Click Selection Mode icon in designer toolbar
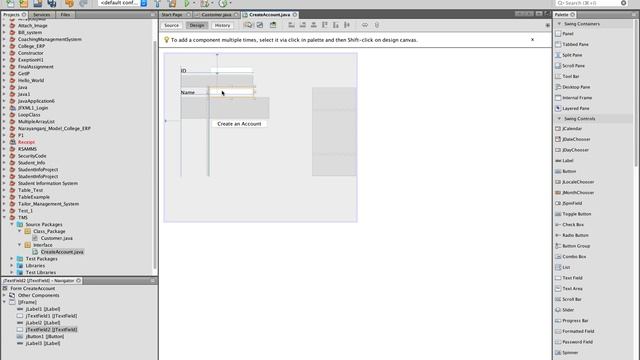Image resolution: width=640 pixels, height=360 pixels. [248, 25]
